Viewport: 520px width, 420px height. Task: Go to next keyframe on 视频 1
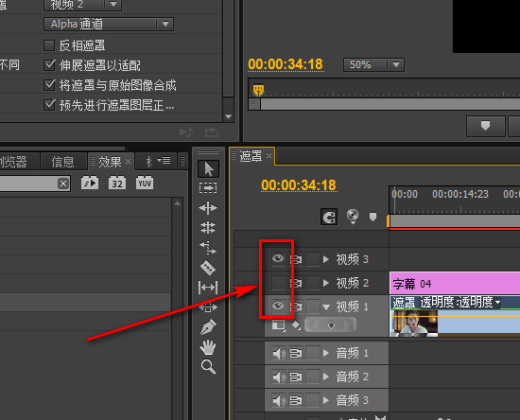coord(347,324)
